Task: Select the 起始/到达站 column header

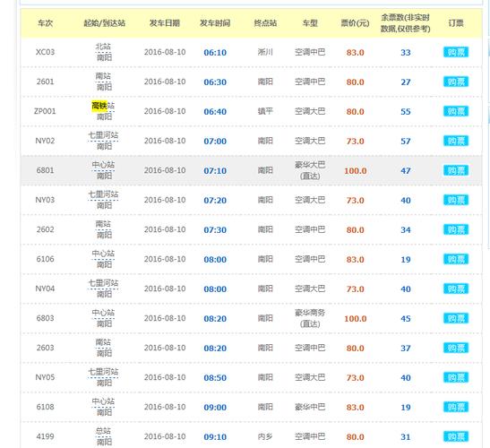Action: [105, 23]
